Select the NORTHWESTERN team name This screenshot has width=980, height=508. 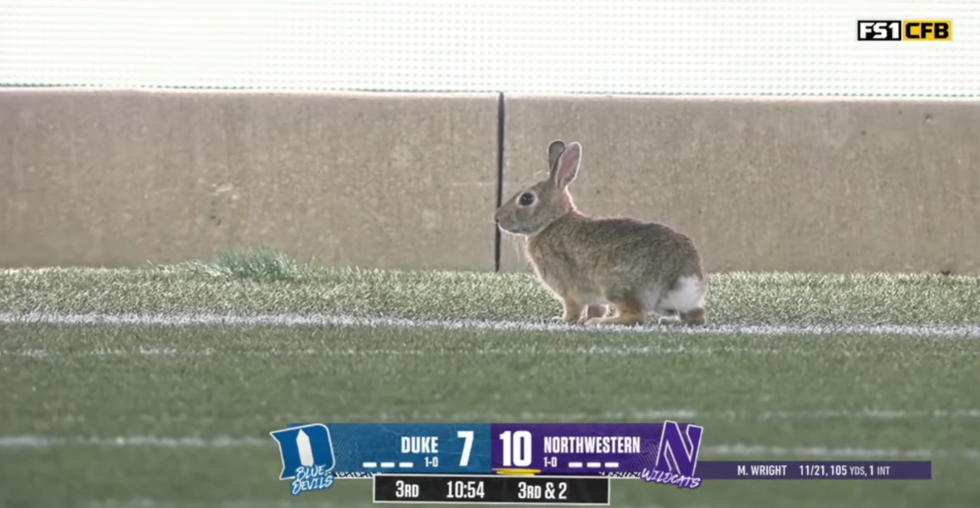pos(592,445)
